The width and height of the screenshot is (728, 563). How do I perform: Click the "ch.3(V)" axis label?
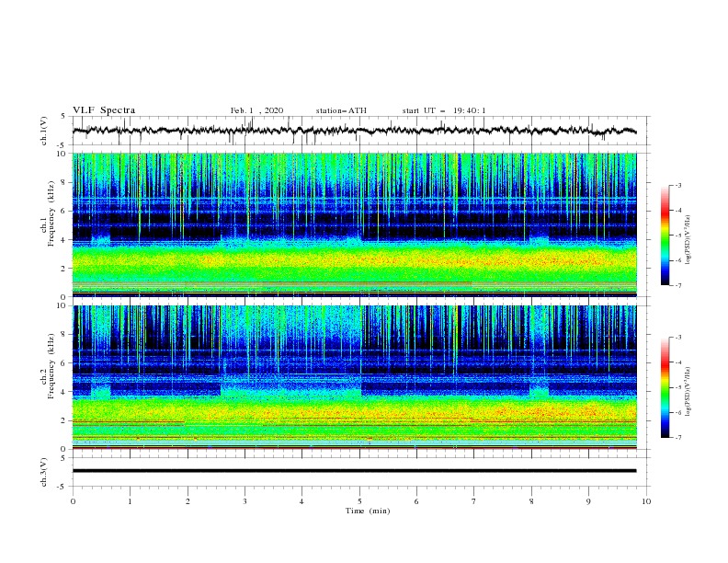click(44, 472)
